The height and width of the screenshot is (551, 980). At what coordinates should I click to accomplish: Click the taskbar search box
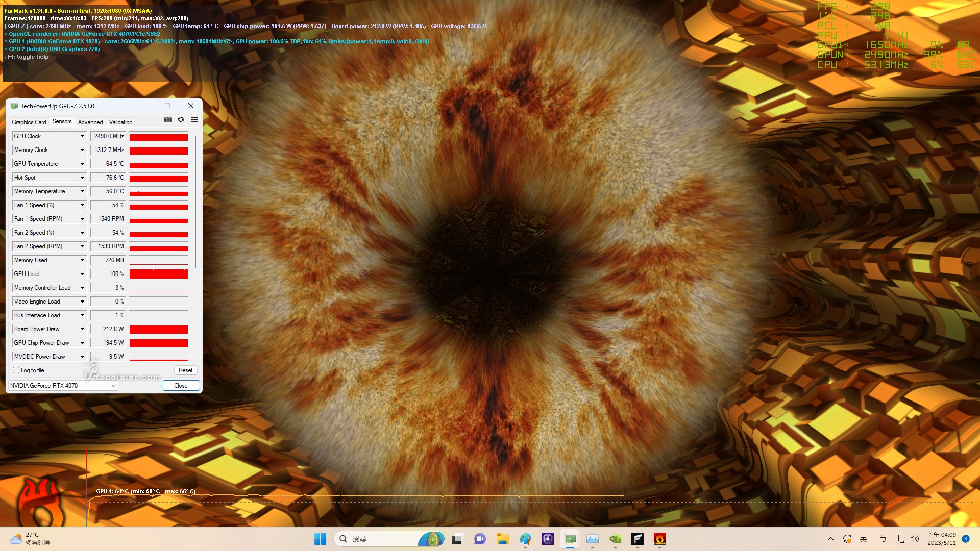coord(388,539)
